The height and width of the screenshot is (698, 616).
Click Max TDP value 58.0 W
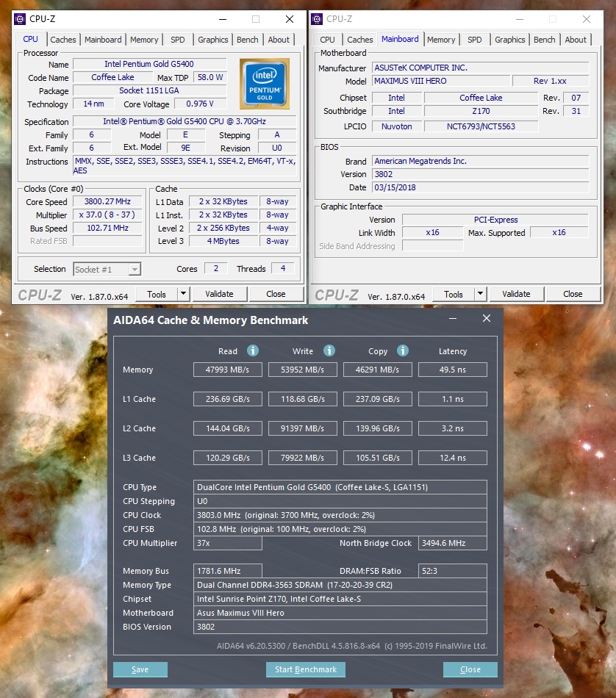(209, 77)
